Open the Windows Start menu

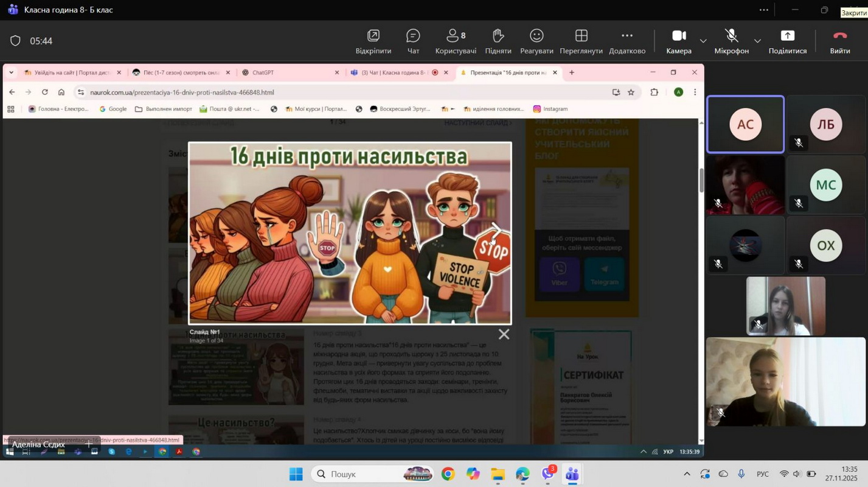296,474
